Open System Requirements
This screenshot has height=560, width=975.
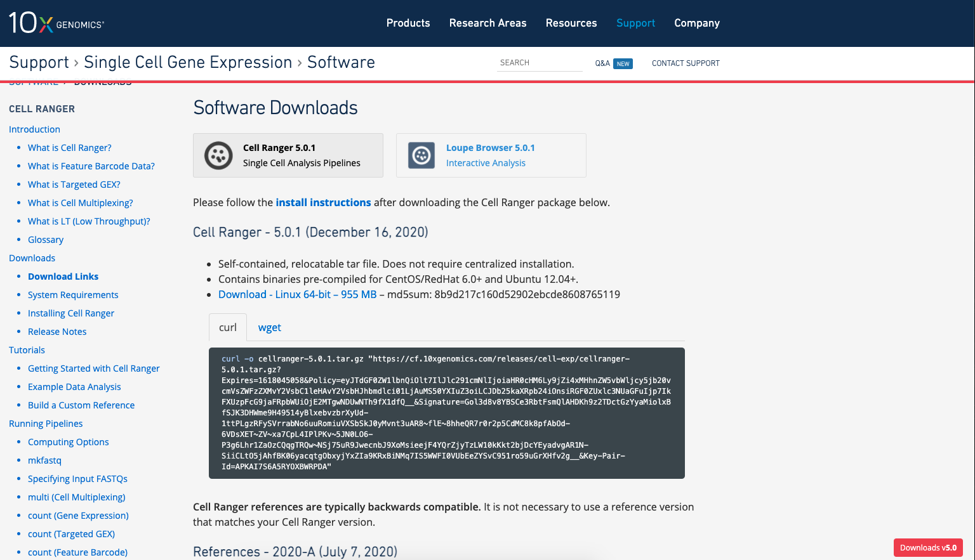tap(73, 295)
